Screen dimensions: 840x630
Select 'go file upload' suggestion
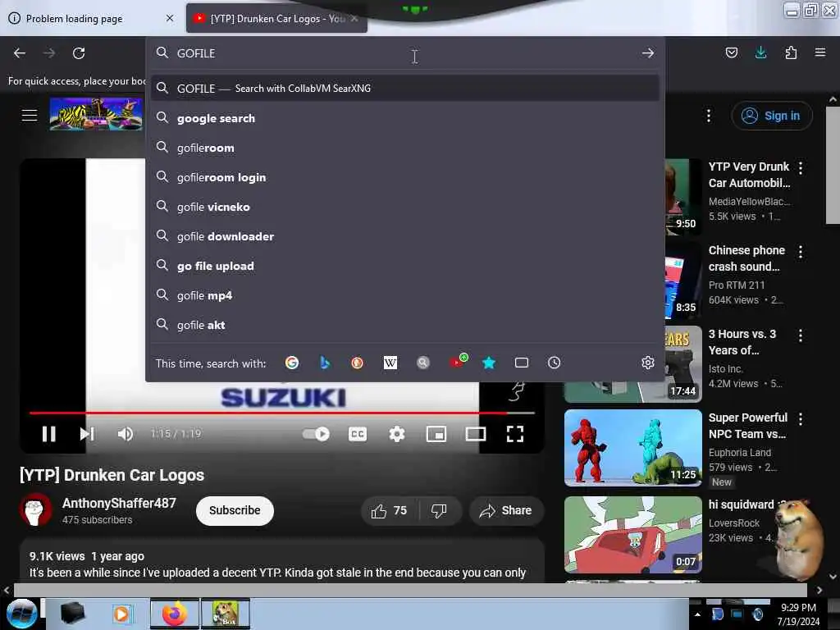point(405,265)
